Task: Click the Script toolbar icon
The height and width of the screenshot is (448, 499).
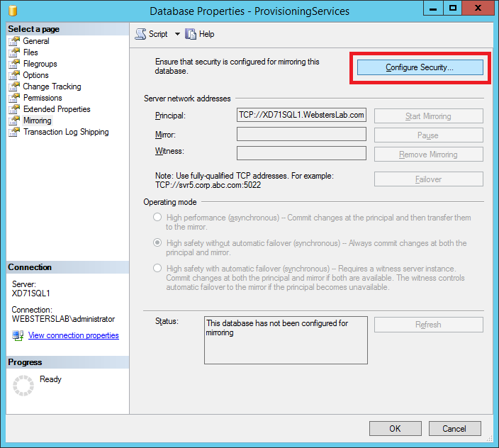Action: pyautogui.click(x=140, y=34)
